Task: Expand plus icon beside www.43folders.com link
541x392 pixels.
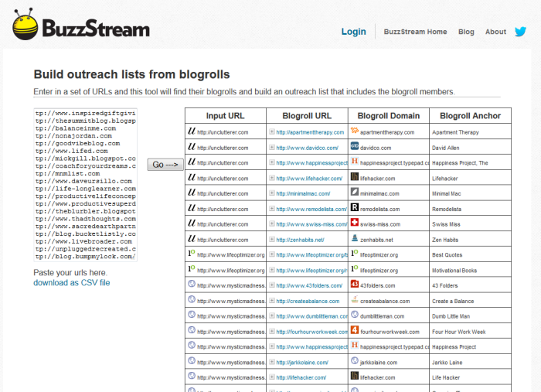Action: pos(272,285)
